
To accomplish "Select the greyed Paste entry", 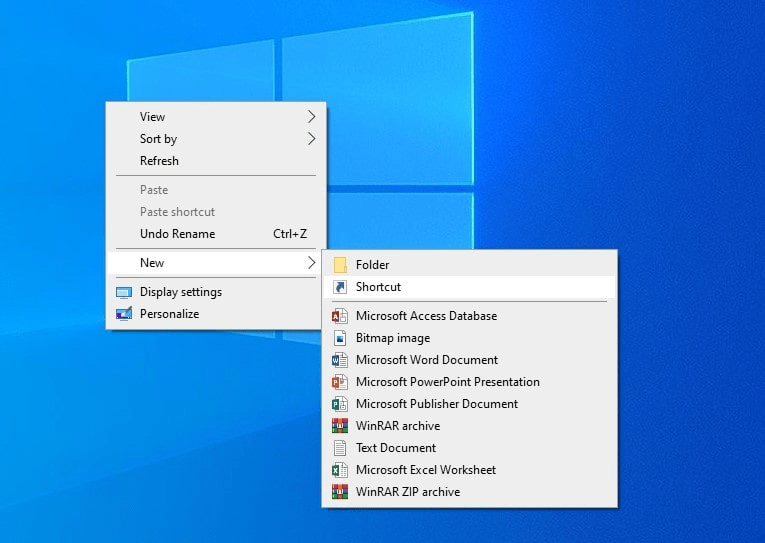I will tap(216, 190).
